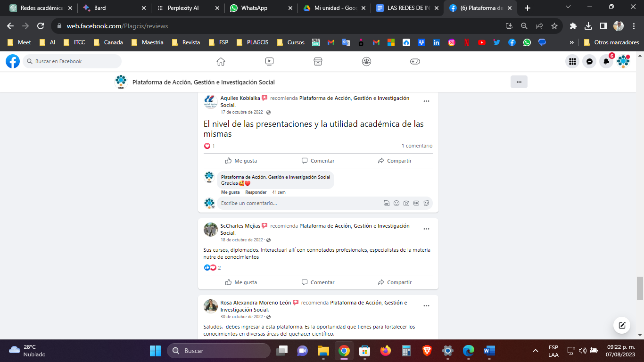Open Windows Start menu
Viewport: 644px width, 362px height.
pyautogui.click(x=155, y=351)
